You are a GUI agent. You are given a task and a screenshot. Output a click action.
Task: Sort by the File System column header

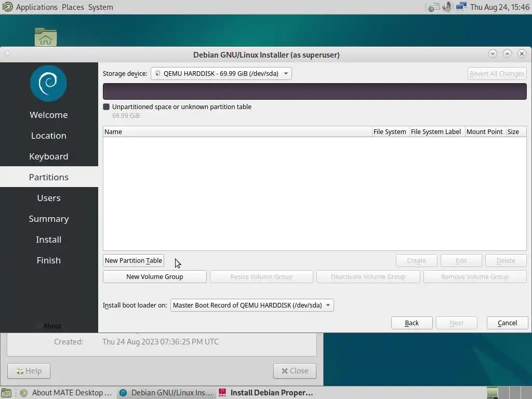(x=390, y=131)
